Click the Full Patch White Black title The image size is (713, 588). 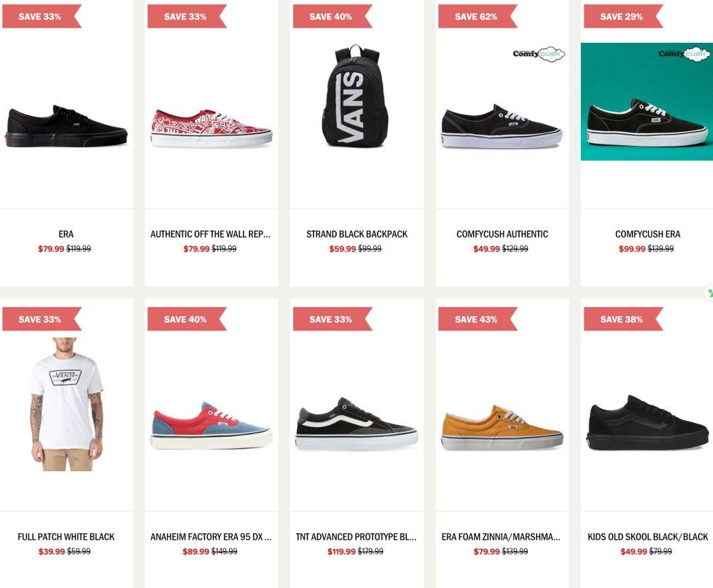66,537
